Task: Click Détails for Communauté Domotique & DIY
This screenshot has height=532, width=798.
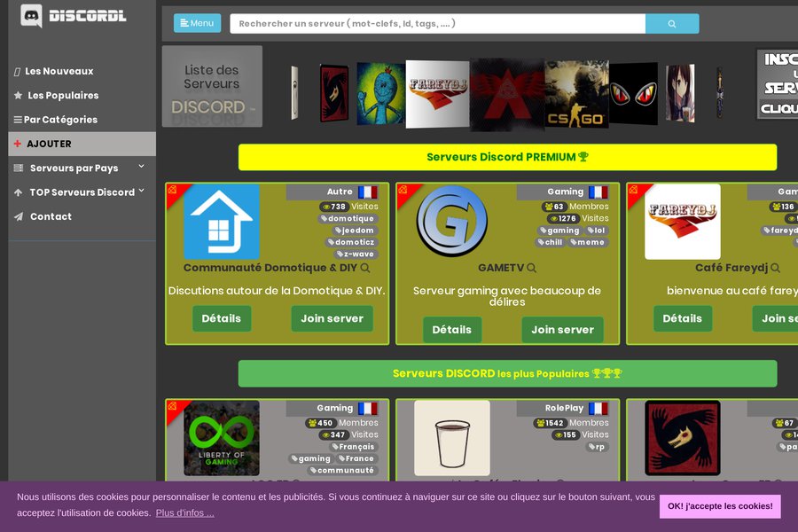Action: point(222,318)
